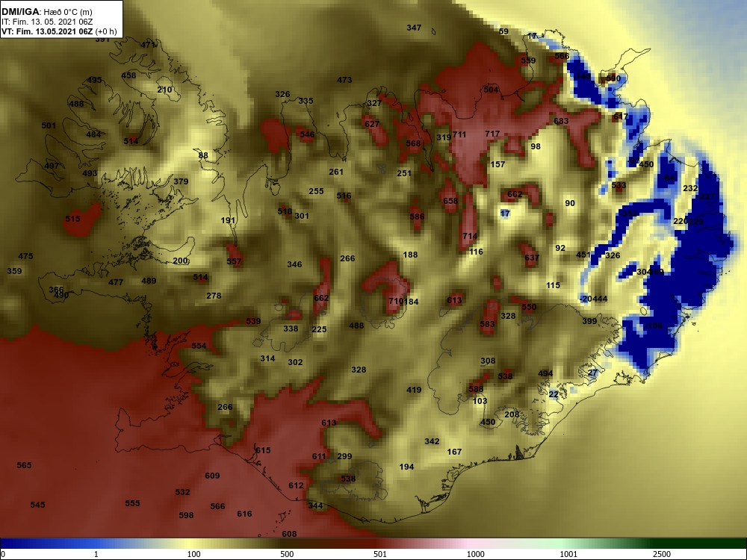
Task: Click the map value '494'
Action: (x=545, y=373)
